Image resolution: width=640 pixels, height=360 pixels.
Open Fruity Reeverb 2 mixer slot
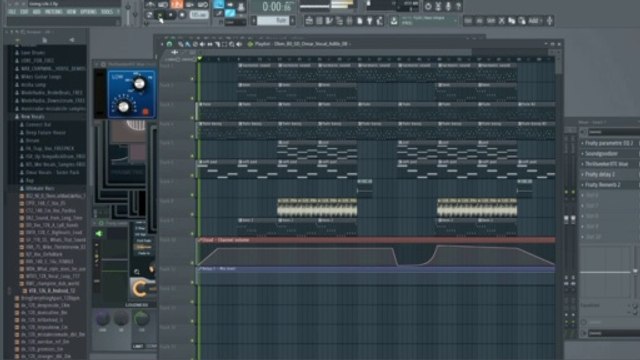[603, 185]
